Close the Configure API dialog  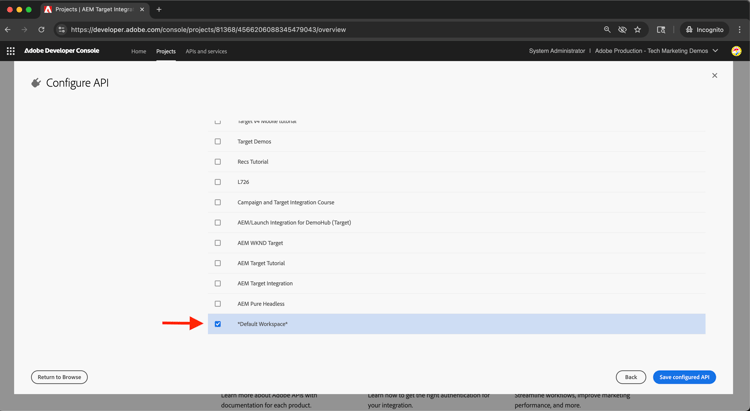(x=715, y=76)
